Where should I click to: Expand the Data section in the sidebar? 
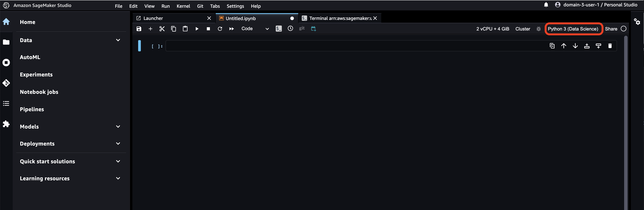click(118, 40)
